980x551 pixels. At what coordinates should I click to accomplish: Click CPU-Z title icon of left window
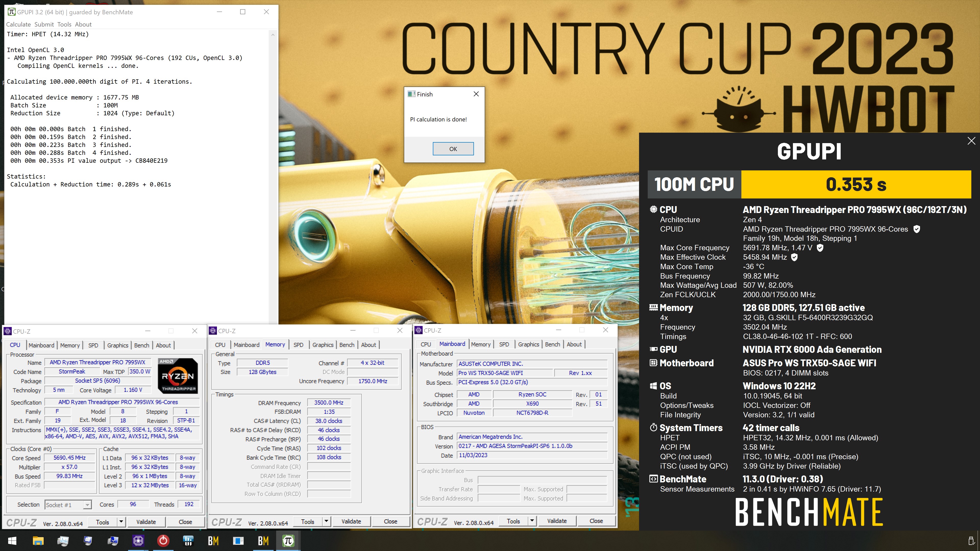coord(8,331)
